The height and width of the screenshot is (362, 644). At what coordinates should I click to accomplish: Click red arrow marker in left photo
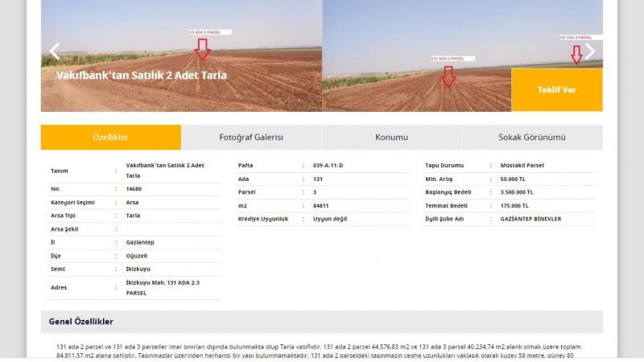(x=202, y=49)
